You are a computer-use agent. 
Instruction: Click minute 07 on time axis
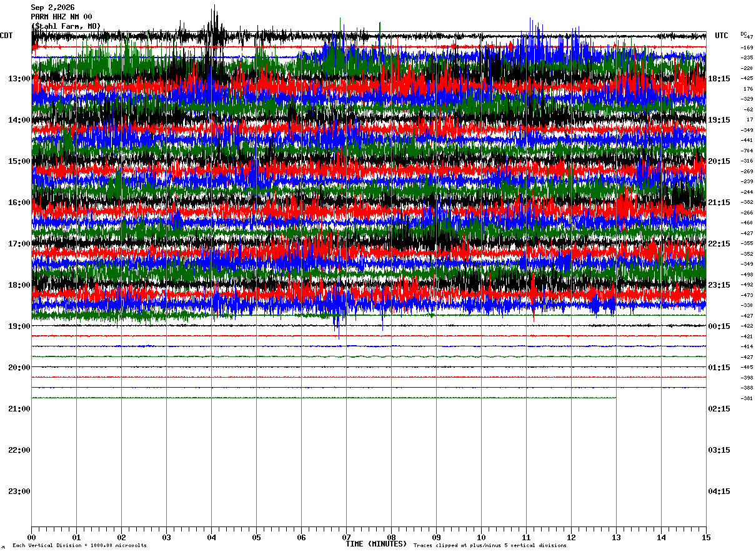pos(346,537)
